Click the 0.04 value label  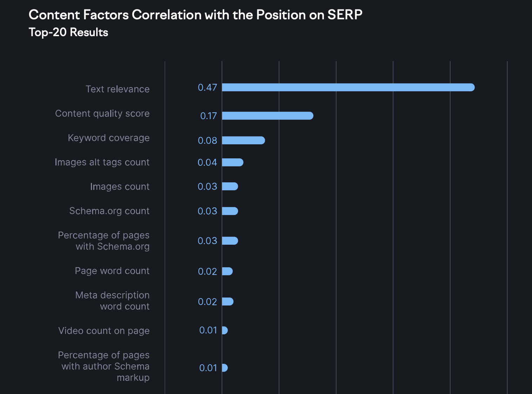(207, 162)
